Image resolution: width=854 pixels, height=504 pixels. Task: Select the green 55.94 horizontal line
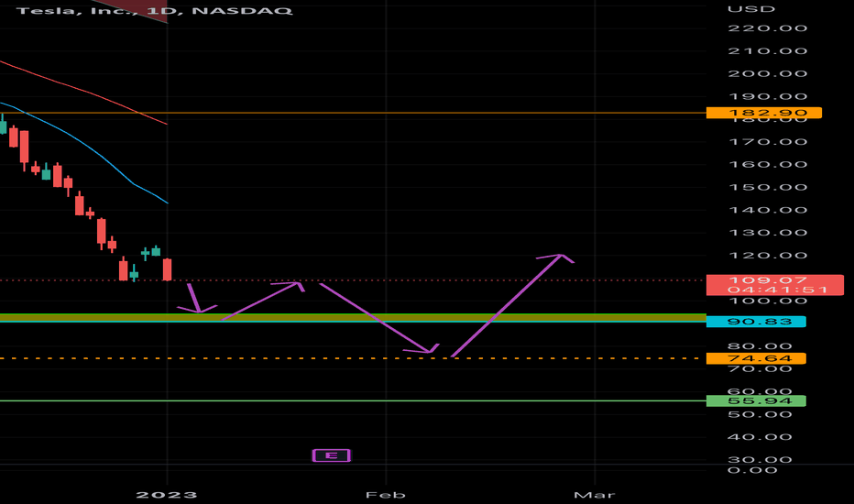(353, 401)
